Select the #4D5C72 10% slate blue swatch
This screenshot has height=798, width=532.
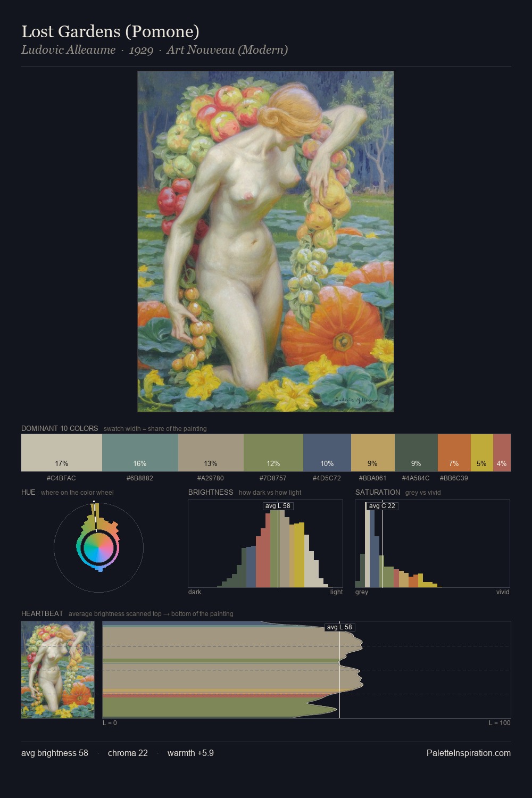point(327,453)
